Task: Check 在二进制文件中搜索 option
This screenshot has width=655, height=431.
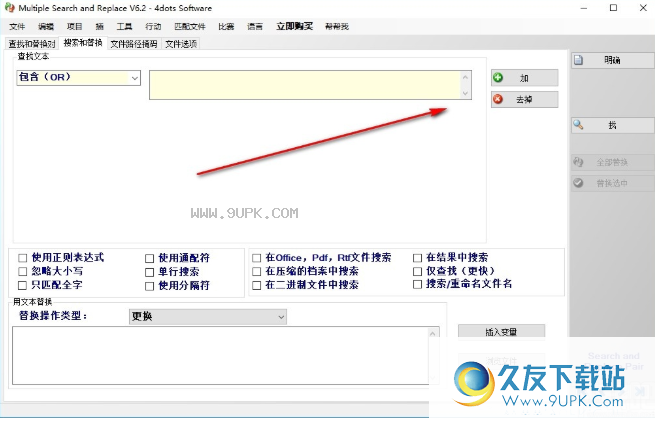Action: [256, 285]
